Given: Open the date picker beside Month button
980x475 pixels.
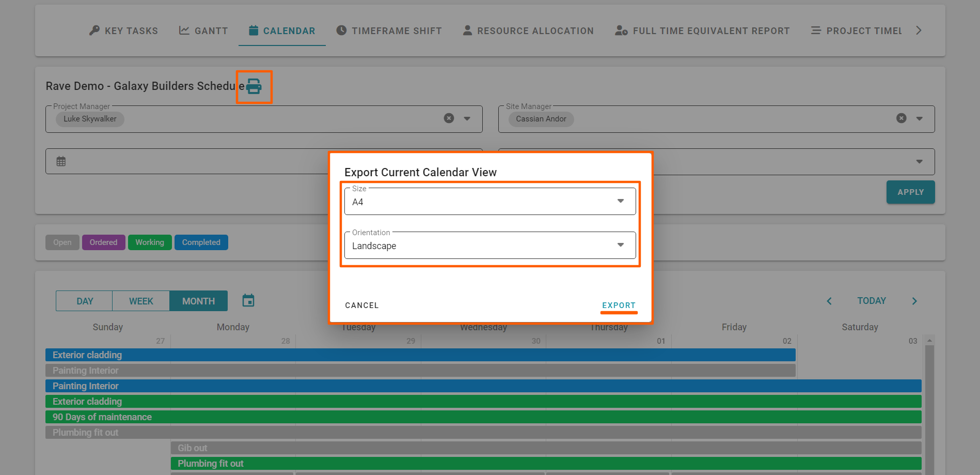Looking at the screenshot, I should [x=248, y=300].
